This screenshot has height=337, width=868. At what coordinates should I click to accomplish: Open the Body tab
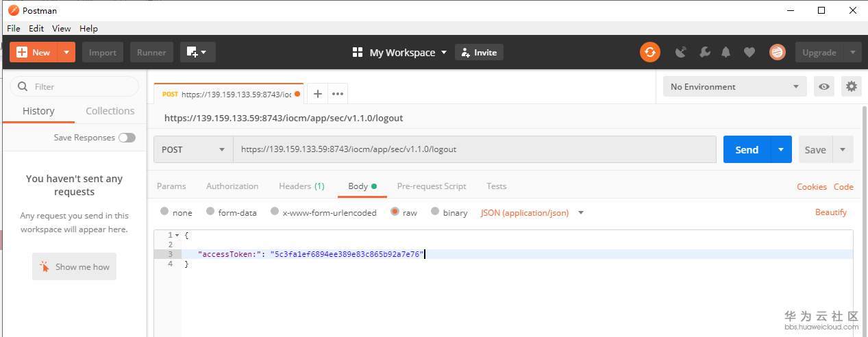click(362, 186)
